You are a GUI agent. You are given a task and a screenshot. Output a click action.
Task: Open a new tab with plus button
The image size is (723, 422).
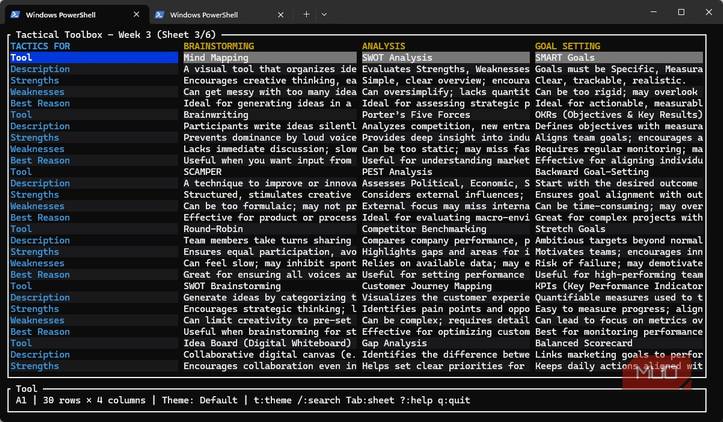[306, 14]
